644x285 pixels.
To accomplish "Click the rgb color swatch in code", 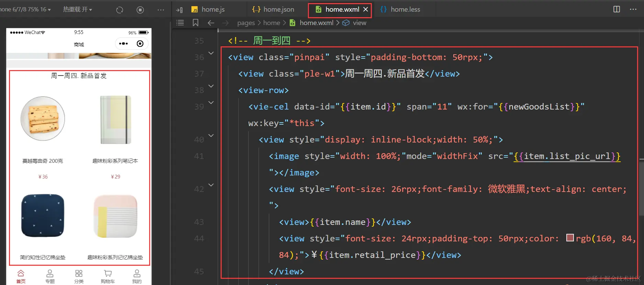I will click(570, 238).
